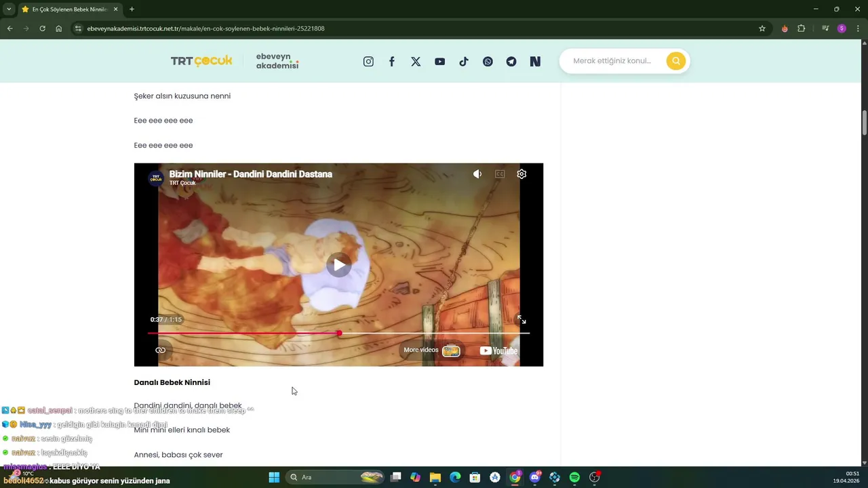This screenshot has height=488, width=868.
Task: Open File Explorer from the taskbar
Action: [x=435, y=477]
